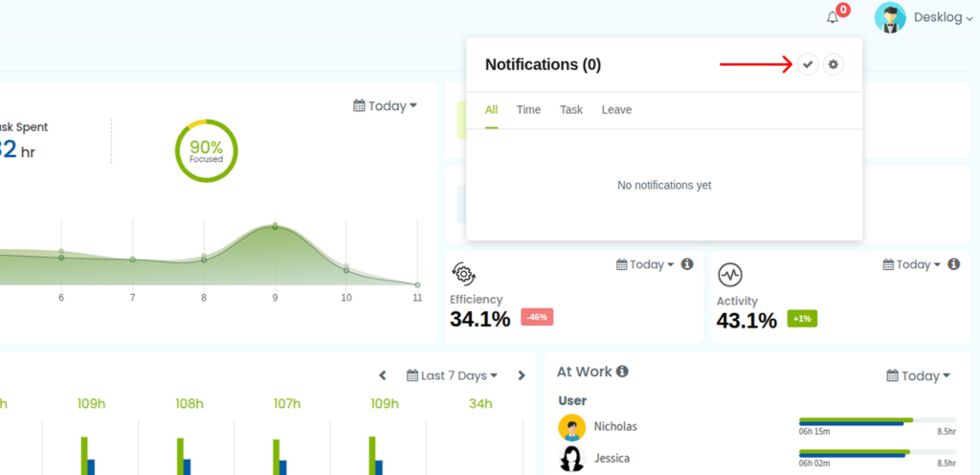This screenshot has height=475, width=980.
Task: Switch to the Time notifications tab
Action: point(528,110)
